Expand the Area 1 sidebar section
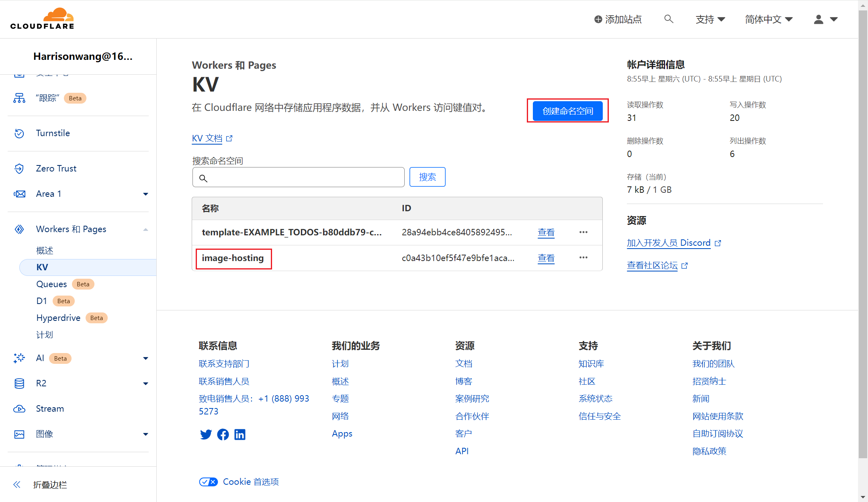 tap(145, 194)
